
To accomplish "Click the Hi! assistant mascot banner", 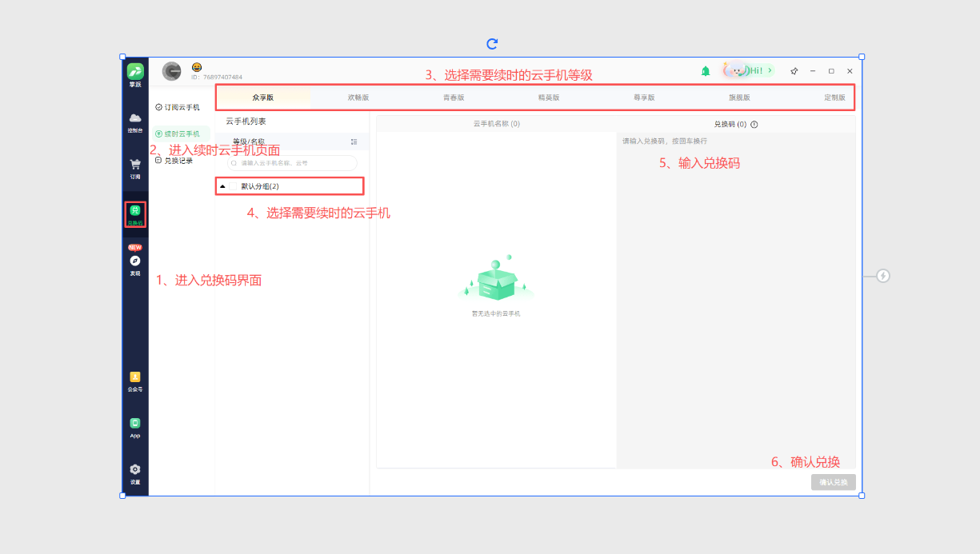I will click(748, 70).
